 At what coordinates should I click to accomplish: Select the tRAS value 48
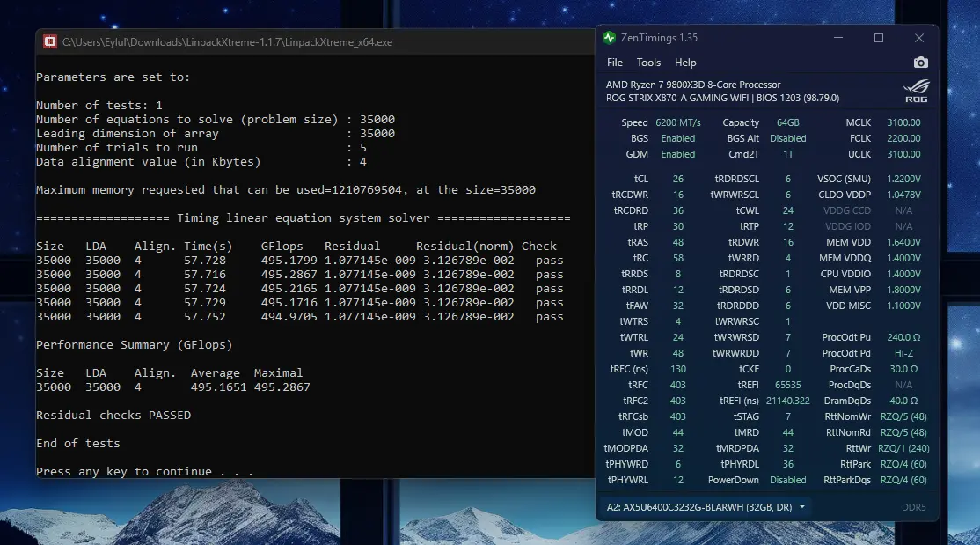click(678, 242)
